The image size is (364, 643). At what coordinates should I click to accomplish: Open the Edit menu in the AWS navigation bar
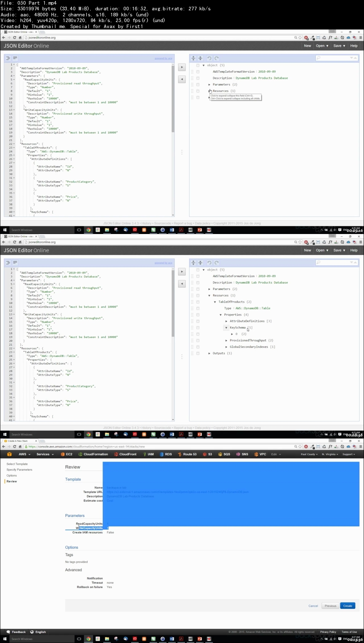276,454
